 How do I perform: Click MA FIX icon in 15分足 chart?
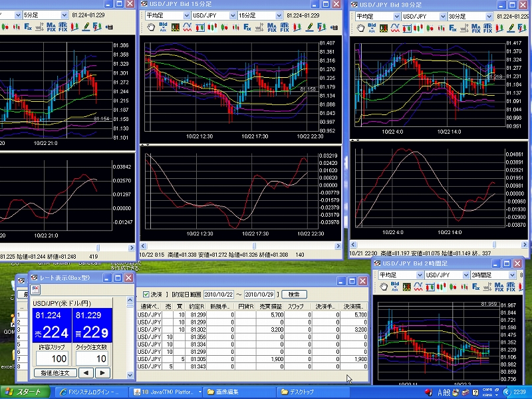click(272, 27)
